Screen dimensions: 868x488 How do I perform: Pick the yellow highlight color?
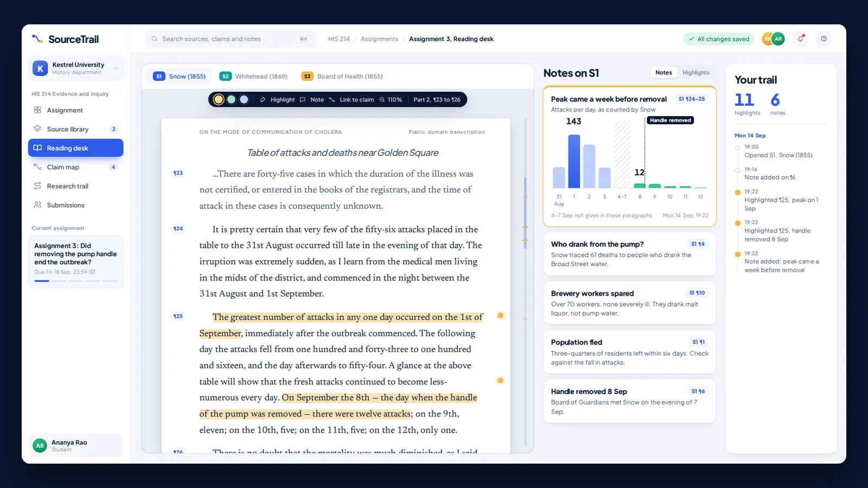[x=219, y=99]
